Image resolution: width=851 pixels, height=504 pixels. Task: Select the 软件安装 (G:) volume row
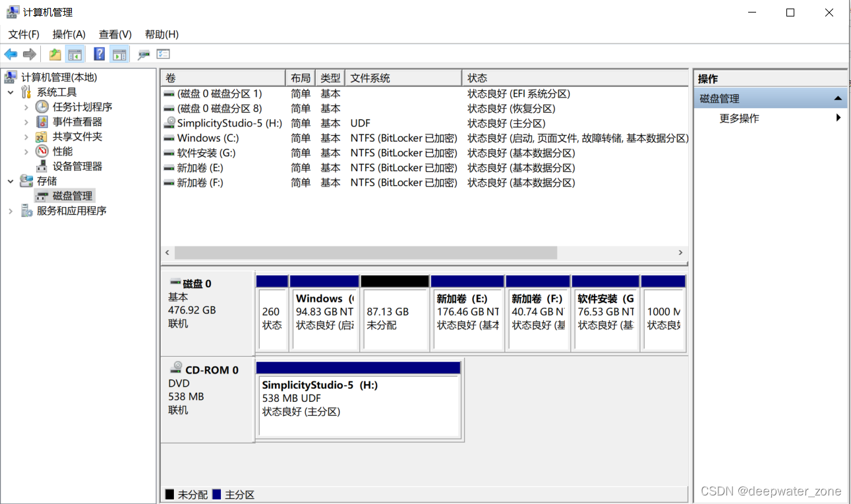point(425,153)
